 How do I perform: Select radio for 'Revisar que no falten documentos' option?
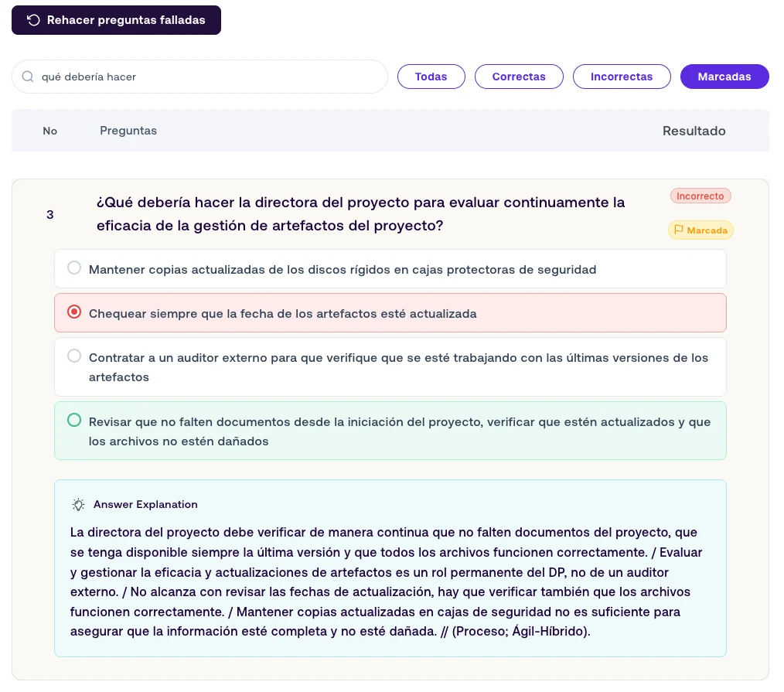[74, 420]
